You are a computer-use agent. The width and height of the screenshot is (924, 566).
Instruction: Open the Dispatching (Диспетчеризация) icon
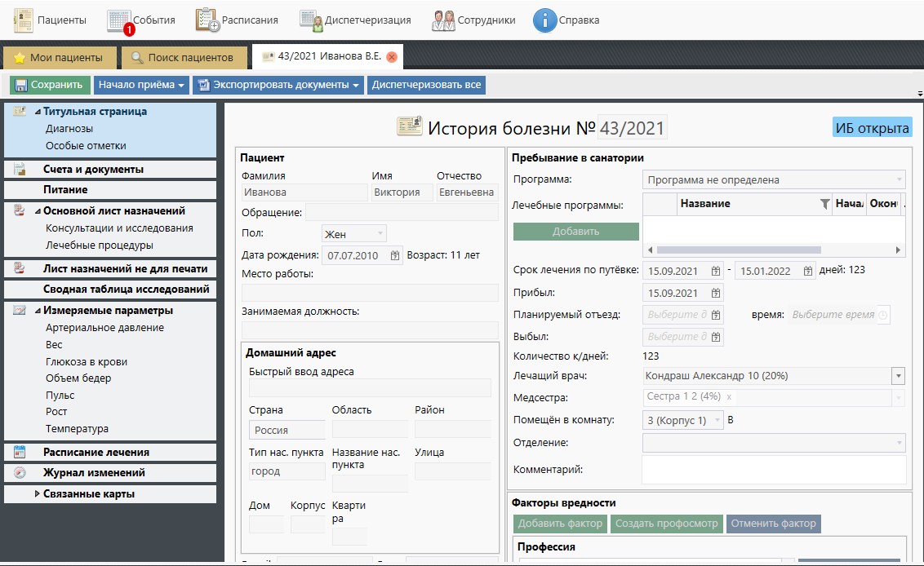[311, 20]
